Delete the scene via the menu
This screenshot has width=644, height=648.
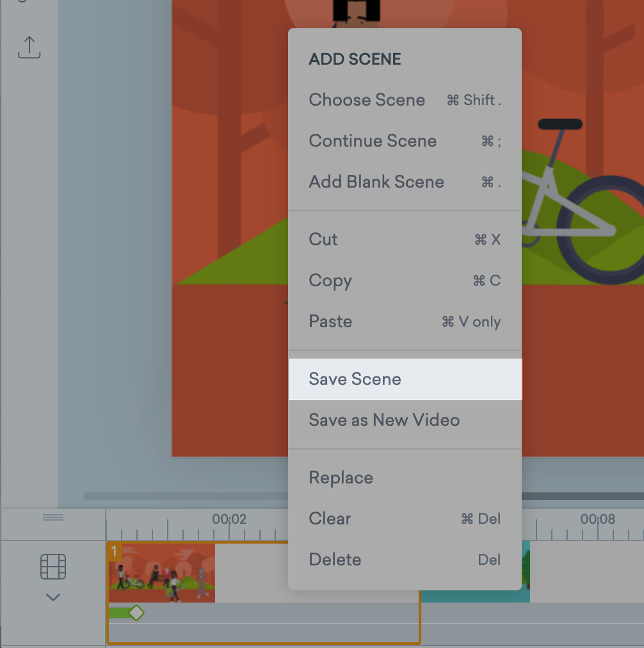335,560
